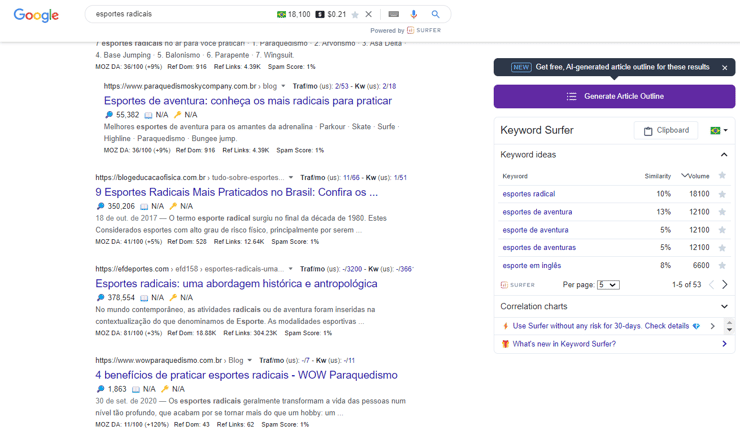The height and width of the screenshot is (439, 740).
Task: Open 4 benefícios WOW Paraquedismo result
Action: (246, 375)
